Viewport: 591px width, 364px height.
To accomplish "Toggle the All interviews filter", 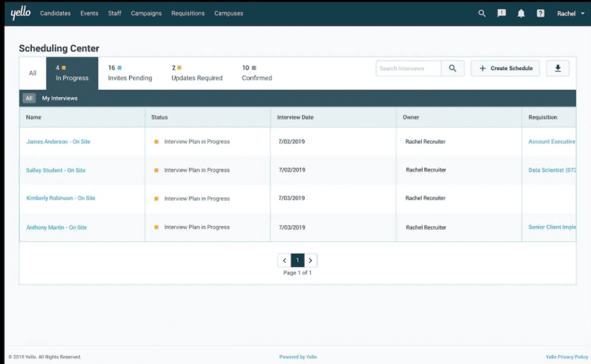I will pyautogui.click(x=28, y=98).
